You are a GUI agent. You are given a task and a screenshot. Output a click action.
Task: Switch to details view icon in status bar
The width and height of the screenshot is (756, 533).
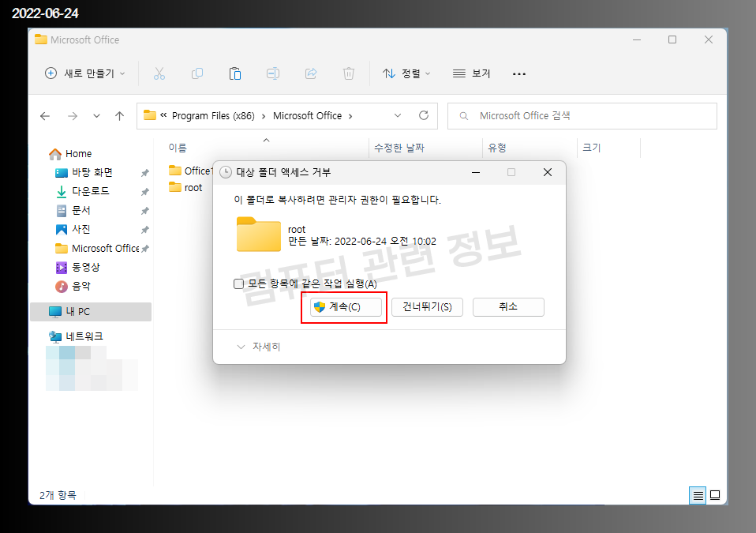click(698, 495)
